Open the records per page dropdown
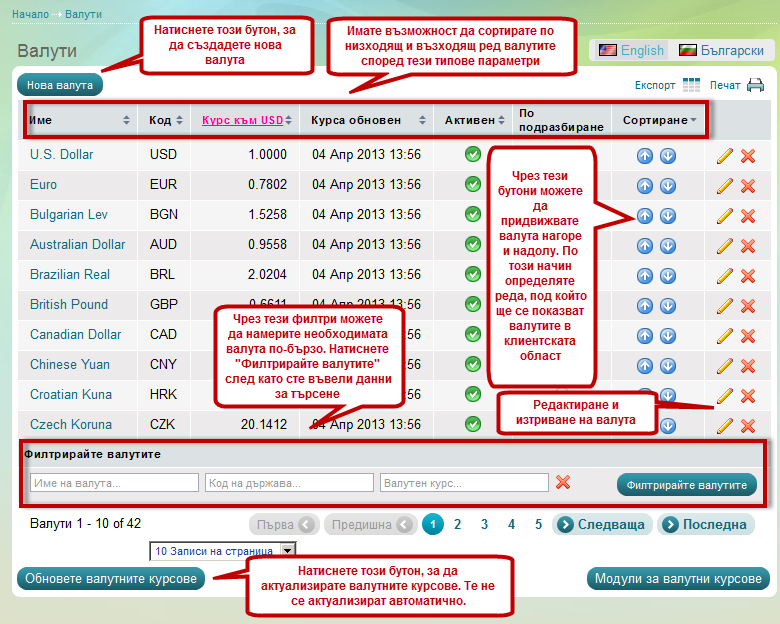This screenshot has width=780, height=624. click(288, 551)
